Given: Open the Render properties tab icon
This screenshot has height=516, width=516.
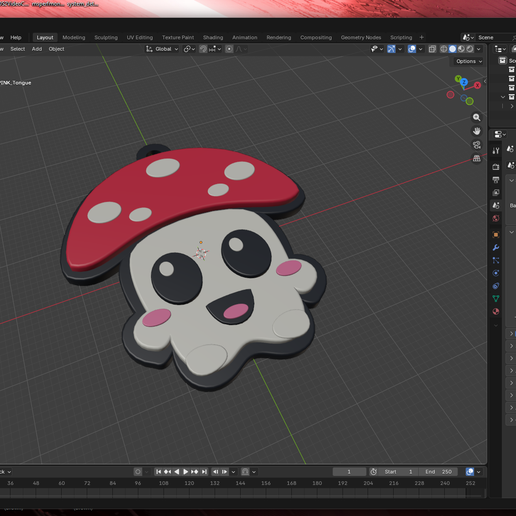Looking at the screenshot, I should click(x=496, y=167).
